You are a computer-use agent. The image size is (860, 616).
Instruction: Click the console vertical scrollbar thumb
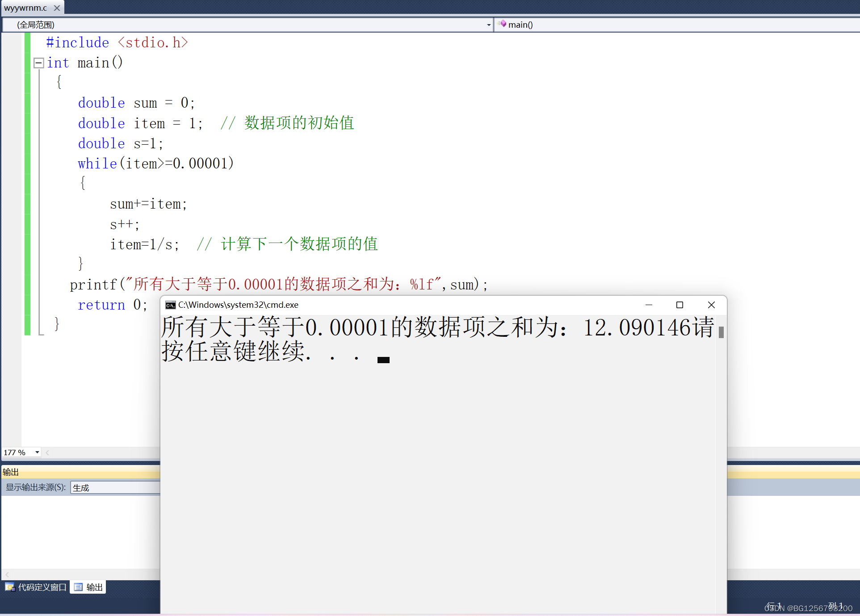point(721,332)
